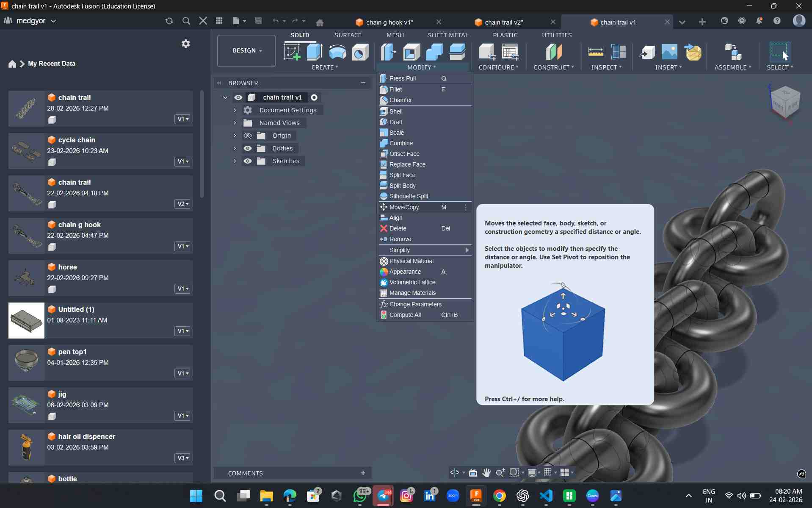This screenshot has width=812, height=508.
Task: Expand the Document Settings node
Action: pos(235,110)
